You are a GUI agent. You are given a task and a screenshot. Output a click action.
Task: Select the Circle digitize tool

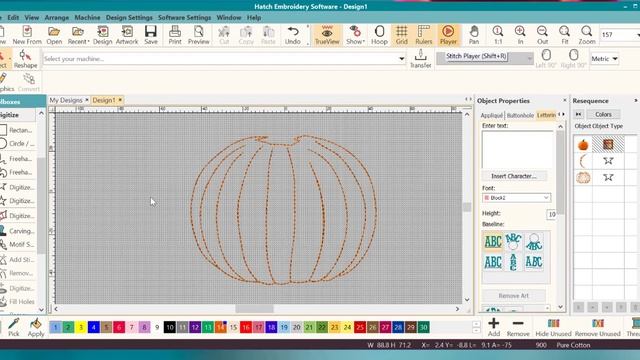point(17,144)
